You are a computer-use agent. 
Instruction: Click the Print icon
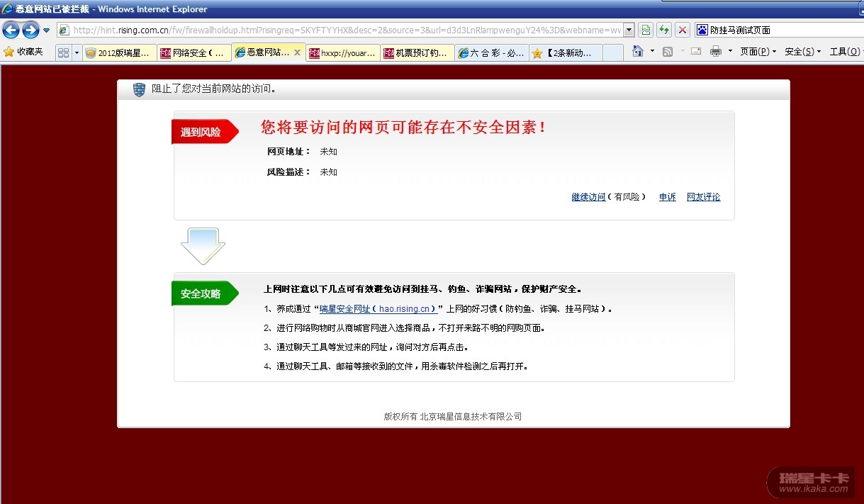pyautogui.click(x=716, y=52)
